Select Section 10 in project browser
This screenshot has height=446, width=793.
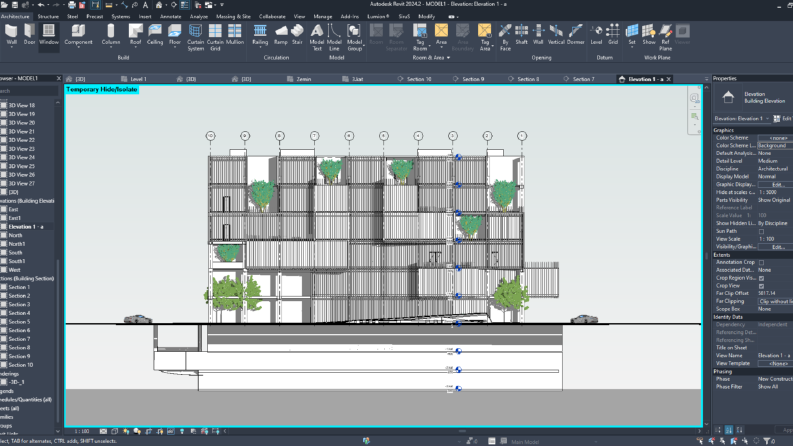click(x=20, y=365)
